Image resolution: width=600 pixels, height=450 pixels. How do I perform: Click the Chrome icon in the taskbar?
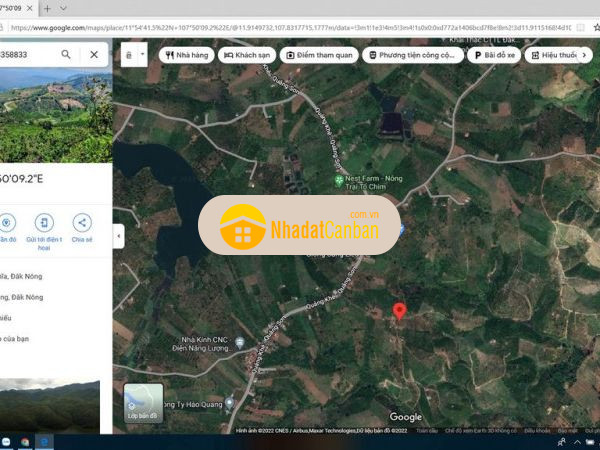tap(23, 441)
